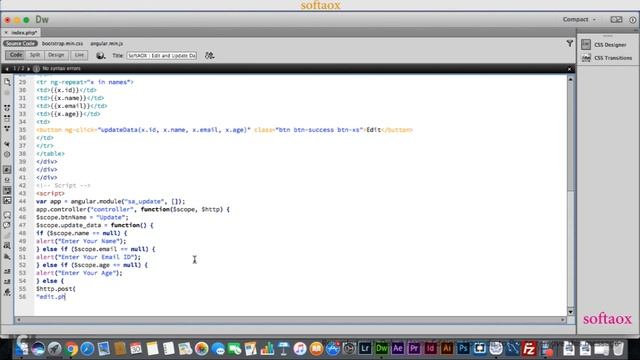Click vertical scrollbar up arrow
The image size is (640, 360).
click(571, 80)
